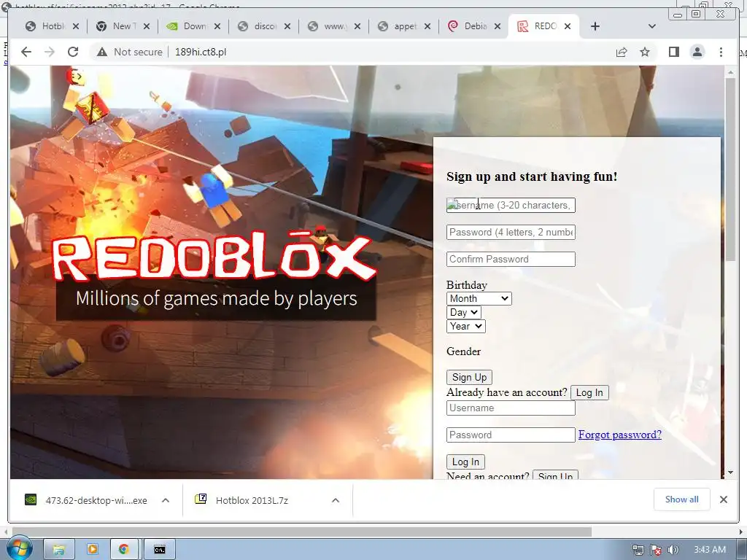Click the network tray icon

point(638,550)
